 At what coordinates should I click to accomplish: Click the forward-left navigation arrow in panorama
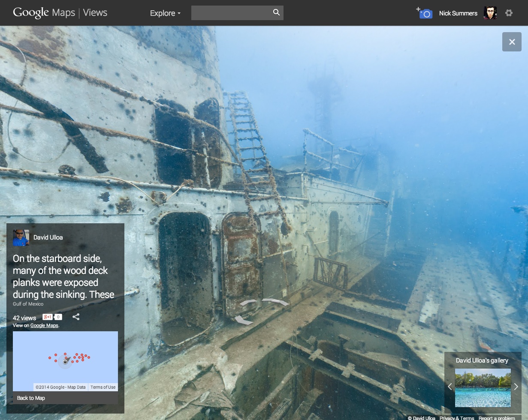248,303
